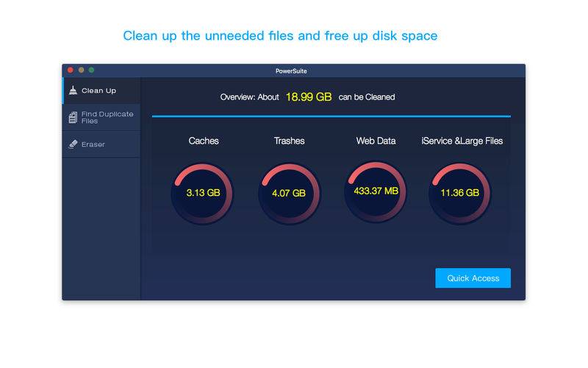Close the PowerSuite window with red button
The height and width of the screenshot is (368, 588).
click(70, 70)
